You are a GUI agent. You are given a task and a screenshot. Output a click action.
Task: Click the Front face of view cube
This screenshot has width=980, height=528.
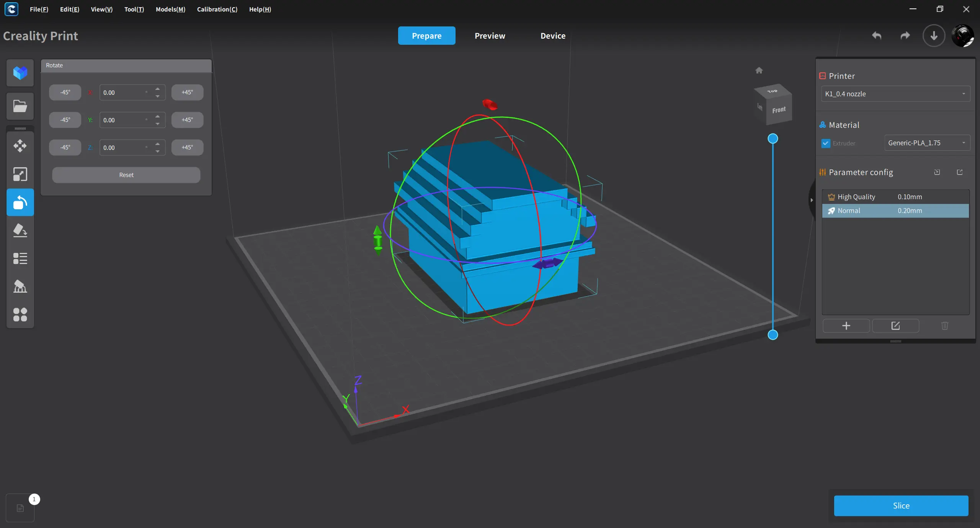click(x=779, y=110)
